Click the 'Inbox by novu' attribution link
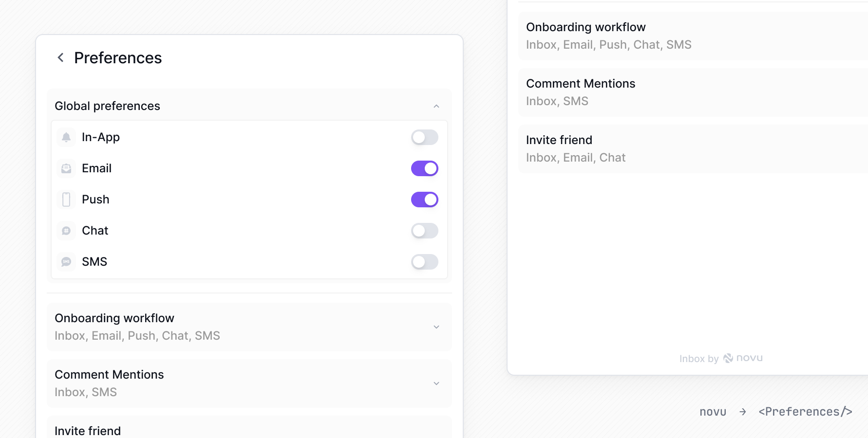 pyautogui.click(x=721, y=358)
